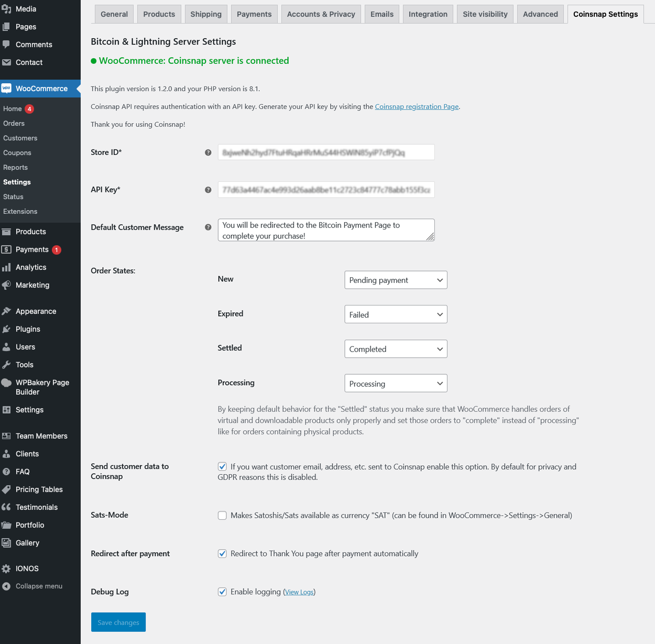Click the WooCommerce logo icon
The height and width of the screenshot is (644, 655).
pos(6,89)
